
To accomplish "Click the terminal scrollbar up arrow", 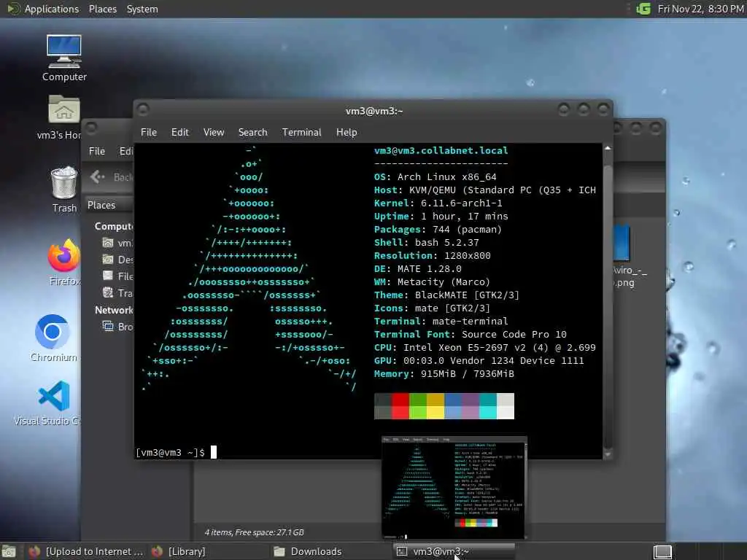I will point(608,148).
